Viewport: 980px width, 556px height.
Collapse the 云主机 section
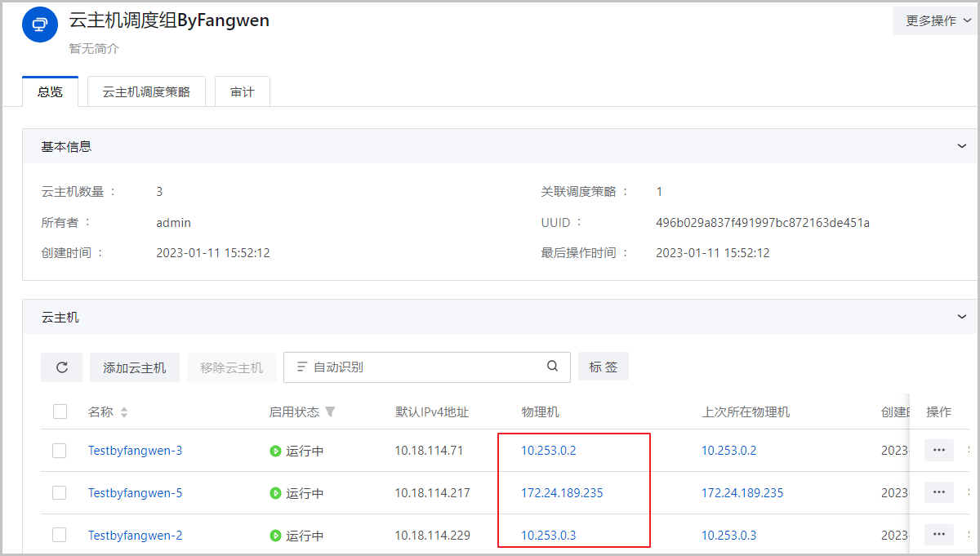click(961, 317)
